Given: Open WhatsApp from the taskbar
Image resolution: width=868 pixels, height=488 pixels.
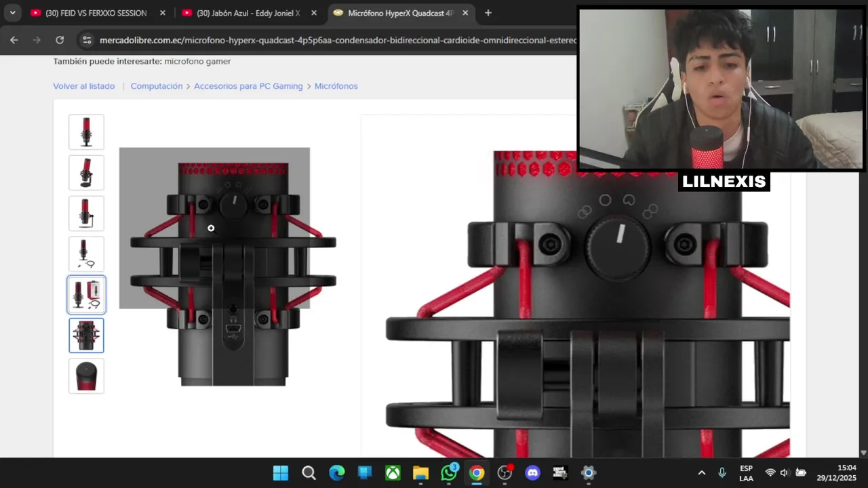Looking at the screenshot, I should pyautogui.click(x=449, y=473).
